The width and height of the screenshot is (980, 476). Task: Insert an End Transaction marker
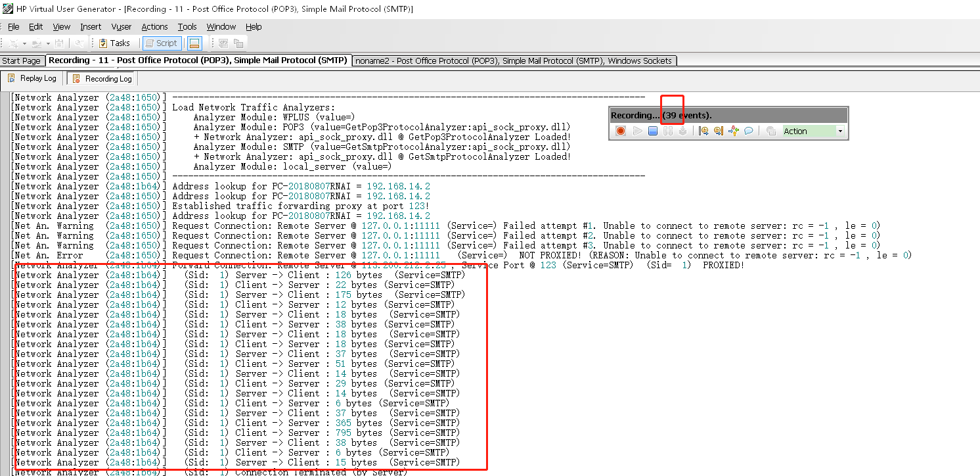tap(719, 131)
